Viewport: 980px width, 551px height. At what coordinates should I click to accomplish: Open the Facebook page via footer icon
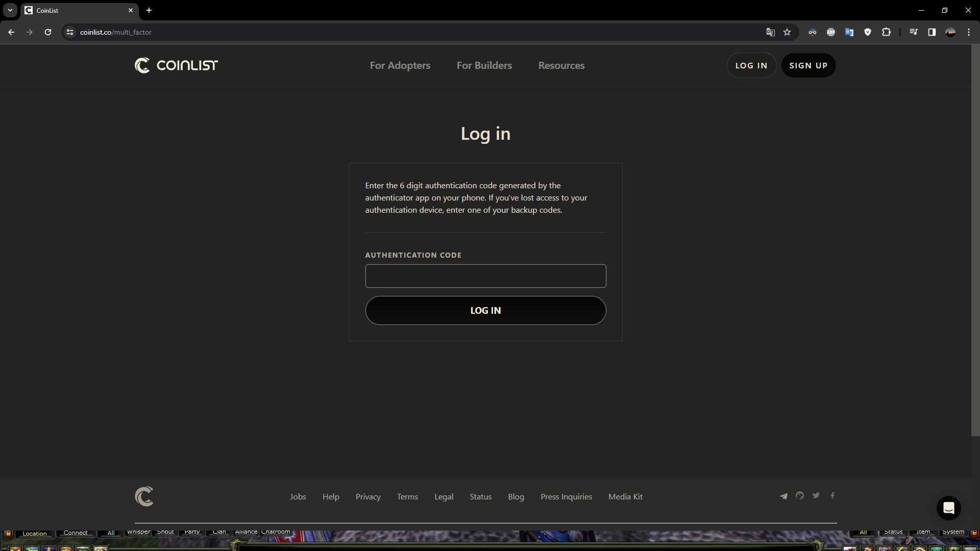[832, 495]
